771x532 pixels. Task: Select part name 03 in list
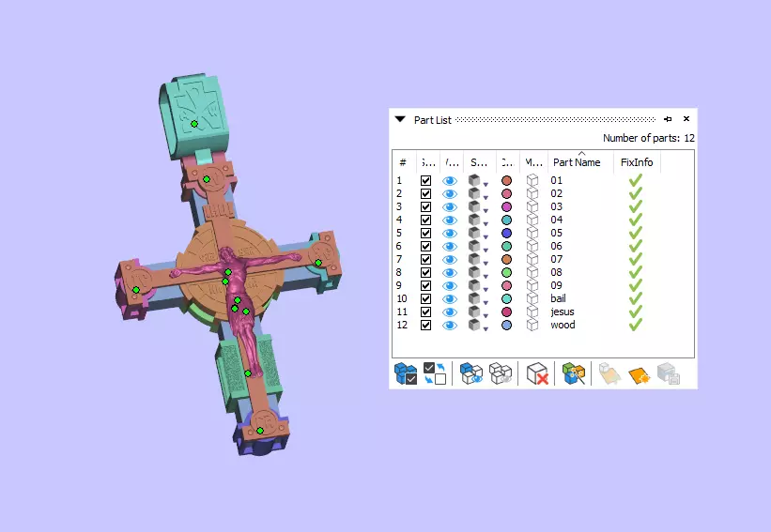pyautogui.click(x=556, y=206)
